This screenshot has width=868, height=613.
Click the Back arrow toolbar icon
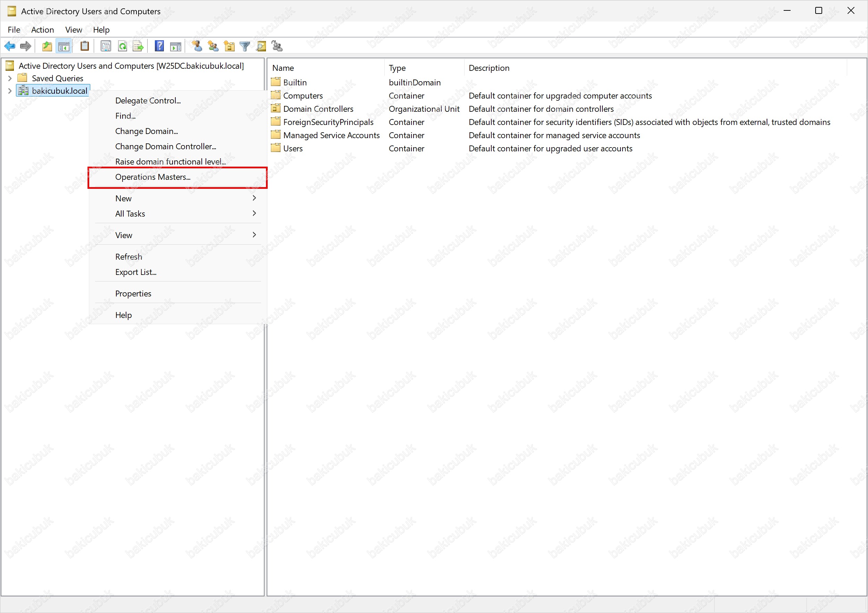(10, 47)
